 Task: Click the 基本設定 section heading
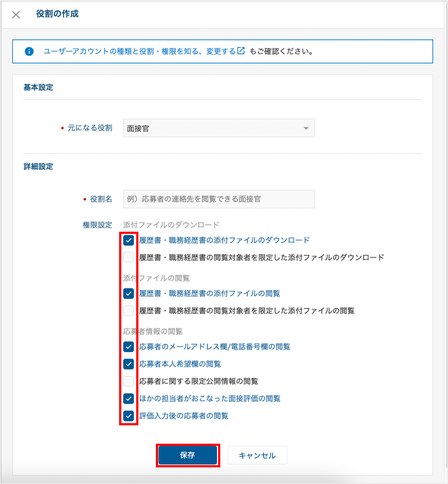(x=38, y=87)
